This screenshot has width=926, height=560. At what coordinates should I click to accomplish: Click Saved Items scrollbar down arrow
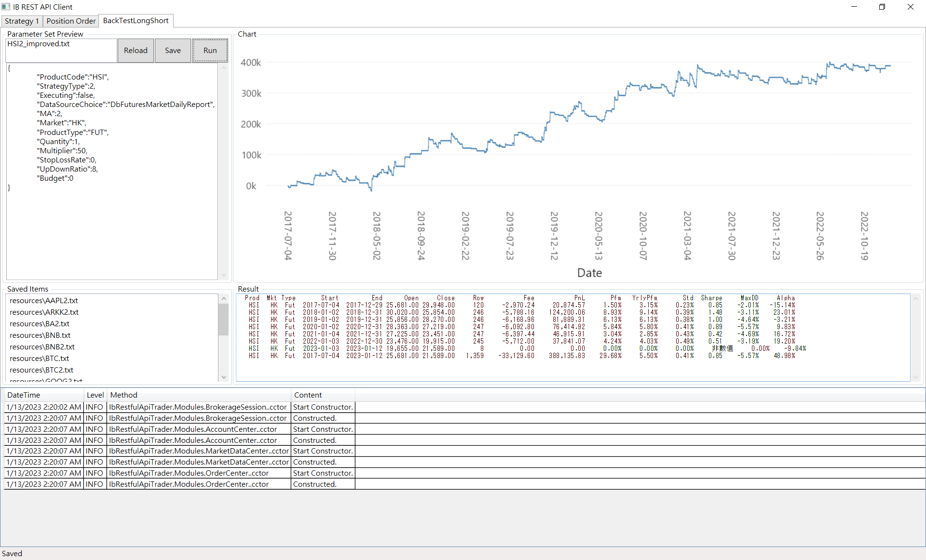pyautogui.click(x=223, y=377)
